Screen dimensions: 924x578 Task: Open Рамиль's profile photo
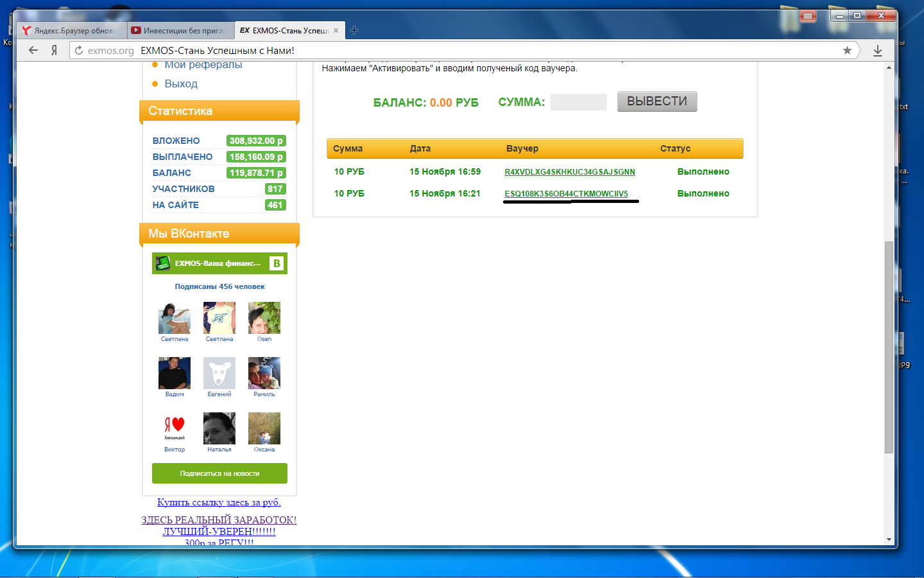pyautogui.click(x=264, y=373)
